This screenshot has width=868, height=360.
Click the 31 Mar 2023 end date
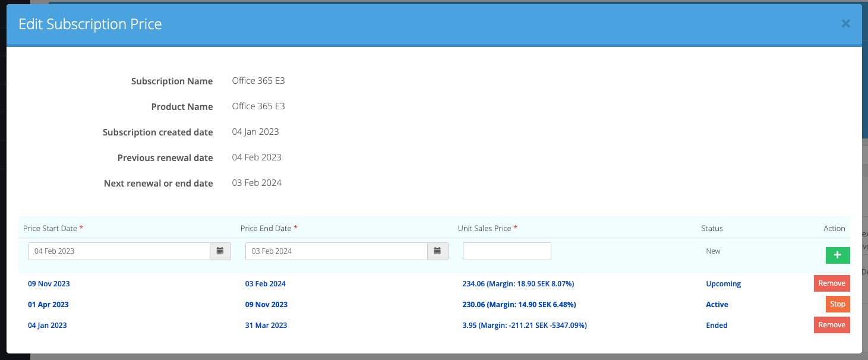click(266, 326)
